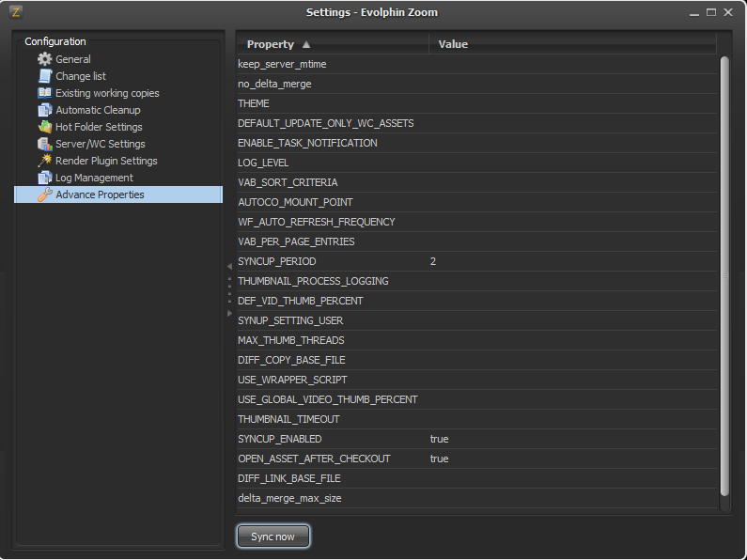Click the Existing working copies book icon

tap(45, 93)
